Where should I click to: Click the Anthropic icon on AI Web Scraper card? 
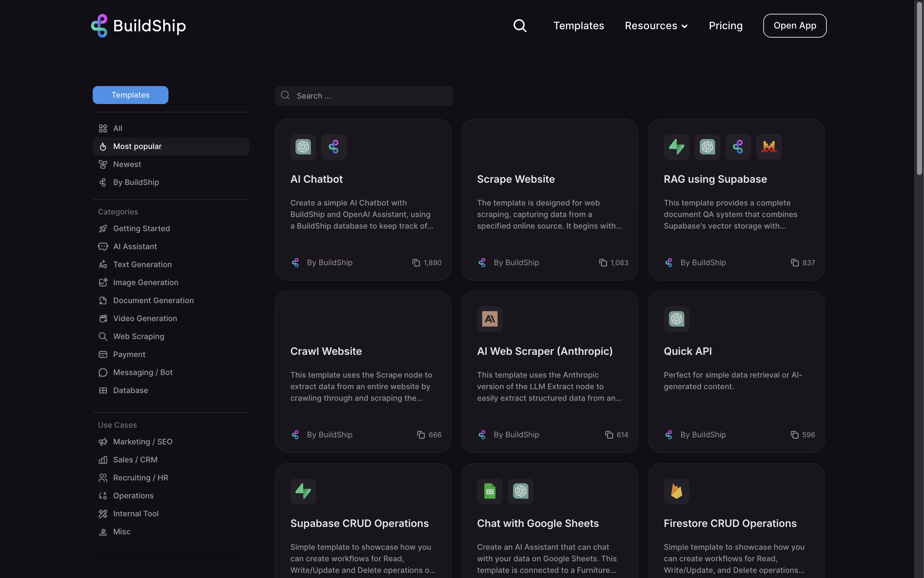[490, 319]
